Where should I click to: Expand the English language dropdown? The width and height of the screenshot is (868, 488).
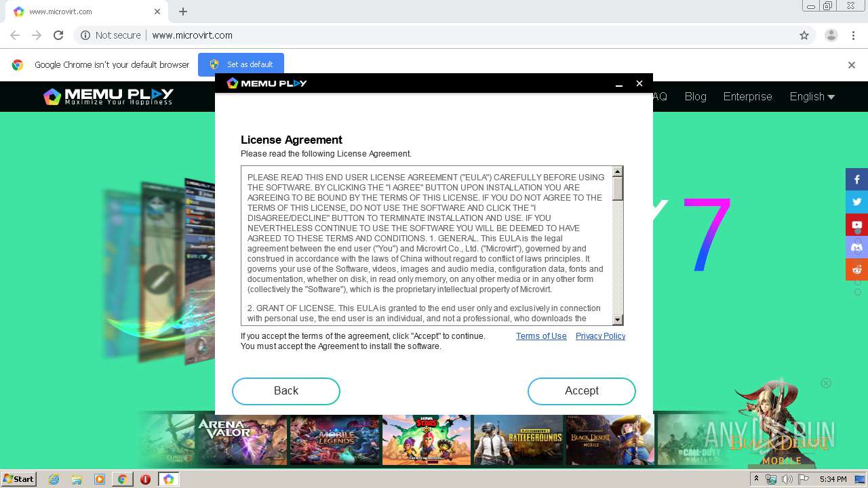(x=812, y=97)
